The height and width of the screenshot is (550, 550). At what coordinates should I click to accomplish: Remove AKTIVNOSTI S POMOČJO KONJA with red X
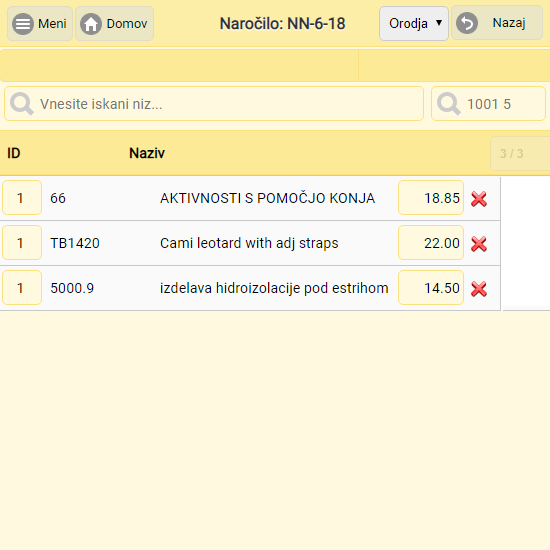pos(479,199)
